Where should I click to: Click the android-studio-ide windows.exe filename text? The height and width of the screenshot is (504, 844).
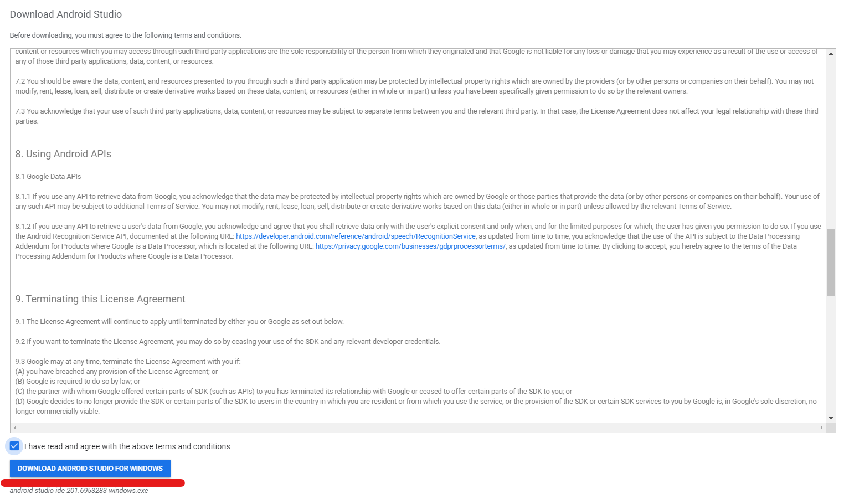coord(79,491)
